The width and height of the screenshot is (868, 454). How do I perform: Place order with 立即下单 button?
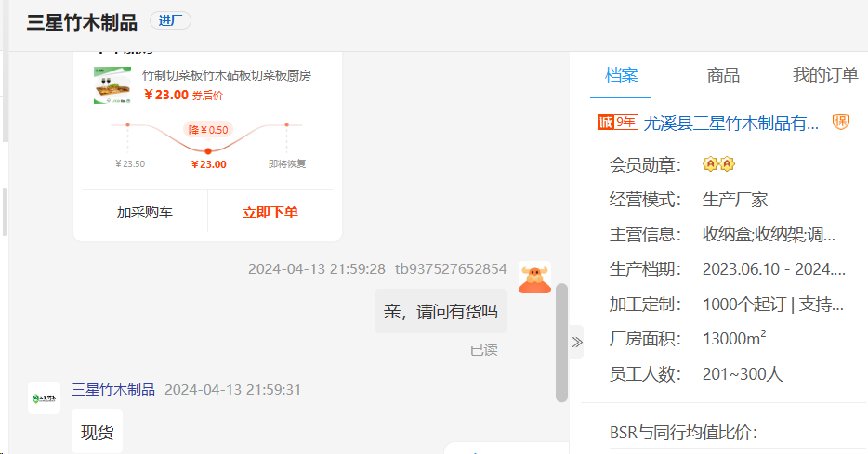270,213
